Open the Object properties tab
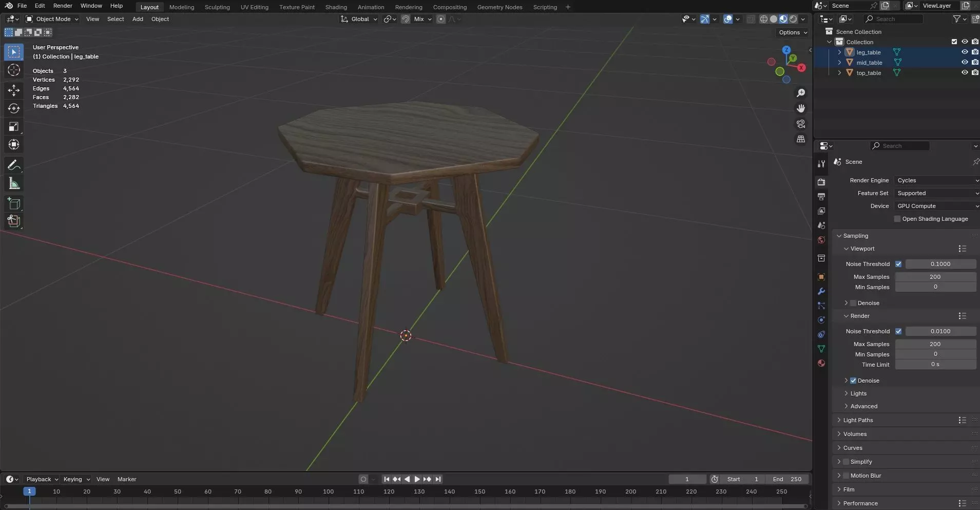The image size is (980, 510). point(821,277)
